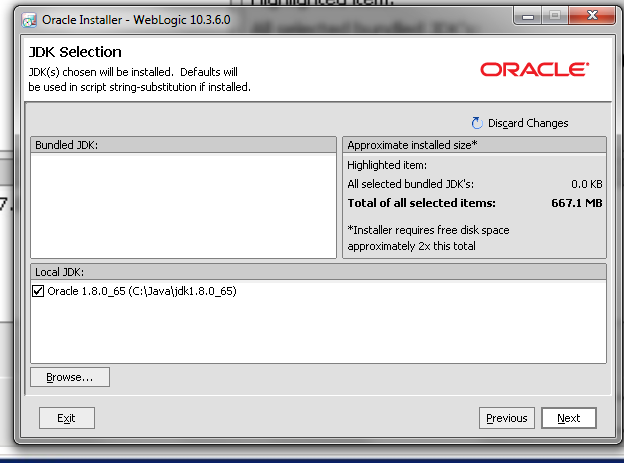Click the Bundled JDK: header

183,145
